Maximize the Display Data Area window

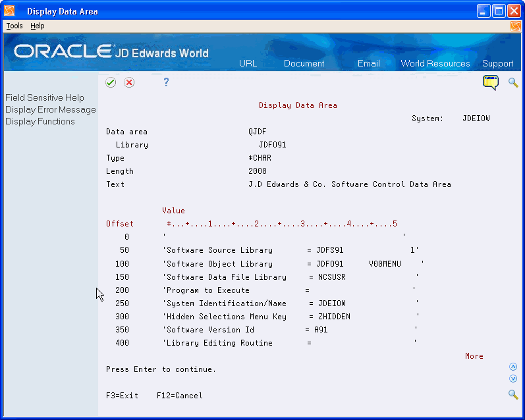point(499,11)
